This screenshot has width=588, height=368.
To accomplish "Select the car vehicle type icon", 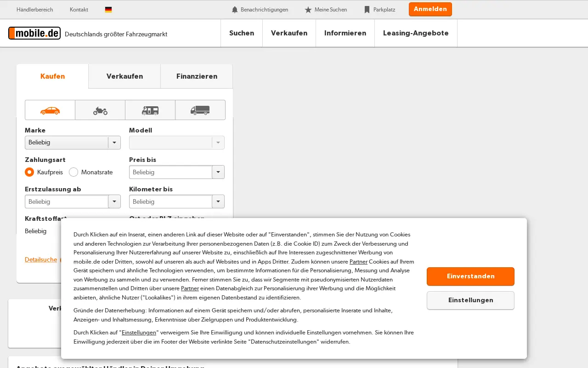I will [50, 110].
